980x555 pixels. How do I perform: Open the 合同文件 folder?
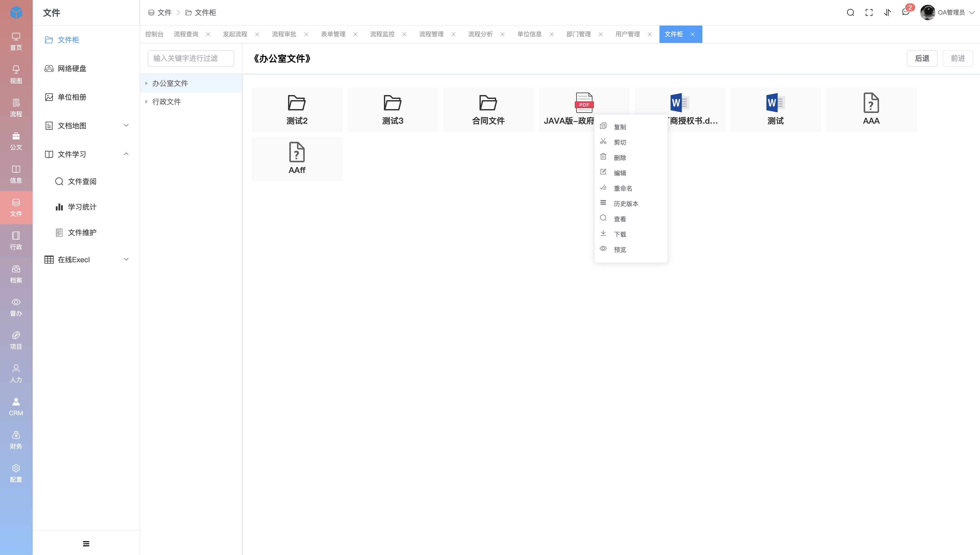pos(488,109)
